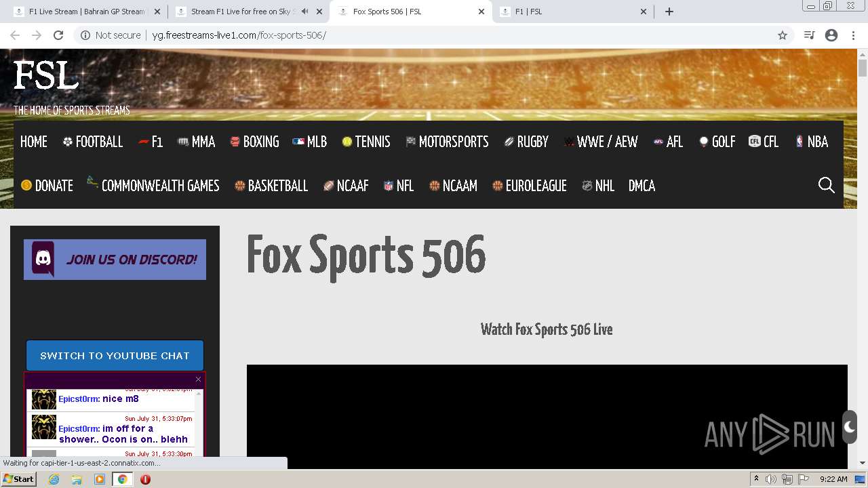Open the site search magnifier icon
The image size is (868, 488).
click(826, 185)
